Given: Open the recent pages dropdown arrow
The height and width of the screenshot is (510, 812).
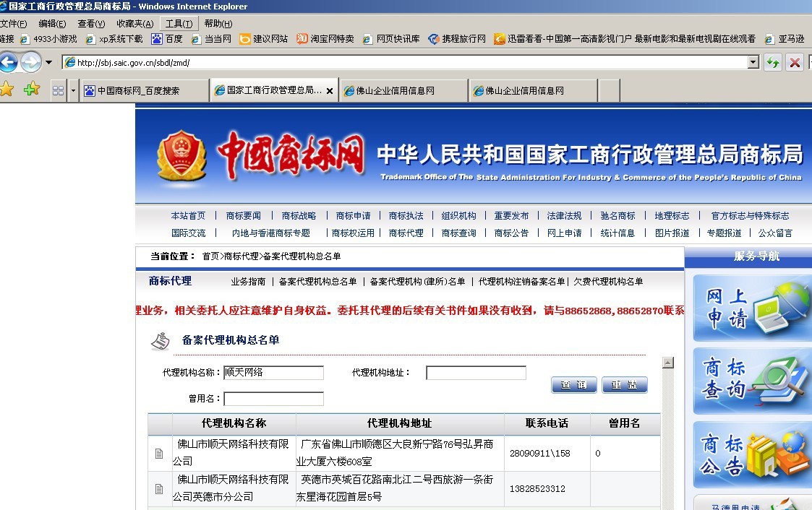Looking at the screenshot, I should pyautogui.click(x=49, y=63).
